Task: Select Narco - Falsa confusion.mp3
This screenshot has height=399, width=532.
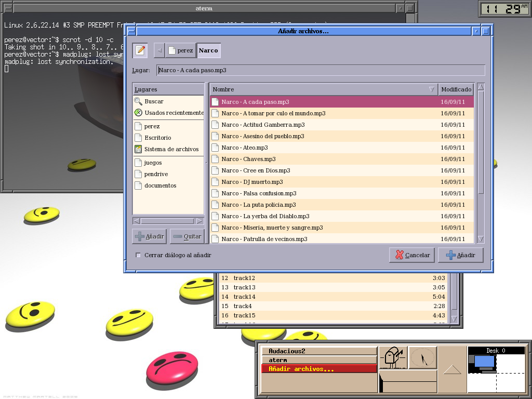Action: [x=342, y=193]
